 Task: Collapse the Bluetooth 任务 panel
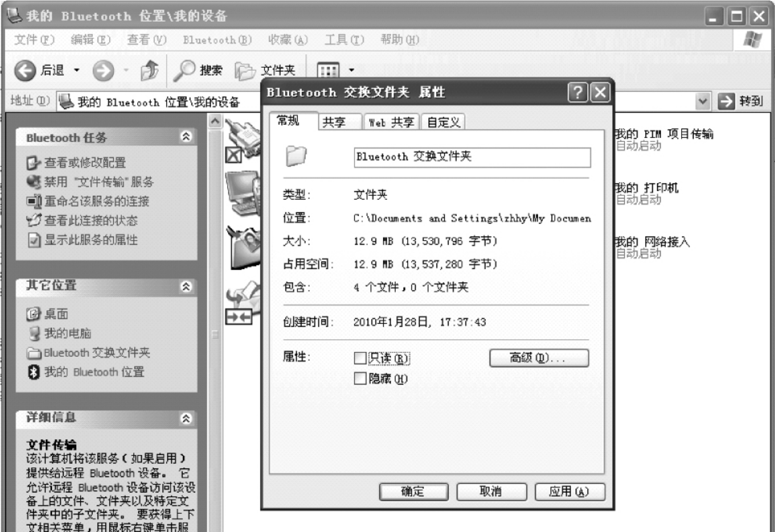tap(186, 137)
